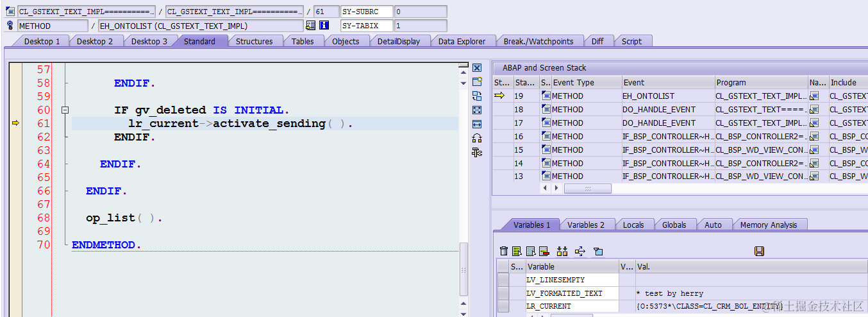Open the Tables tab
Image resolution: width=868 pixels, height=317 pixels.
pyautogui.click(x=303, y=41)
